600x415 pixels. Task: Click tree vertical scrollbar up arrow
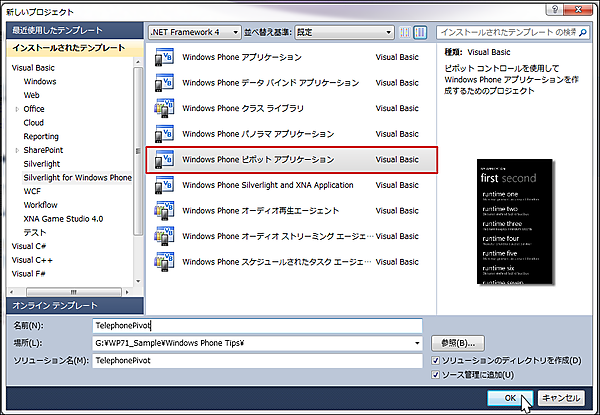coord(138,62)
